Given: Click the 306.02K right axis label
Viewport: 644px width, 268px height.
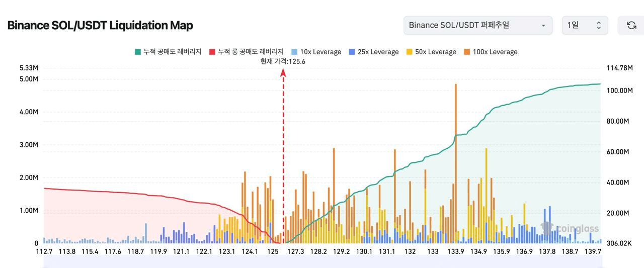Looking at the screenshot, I should 619,243.
